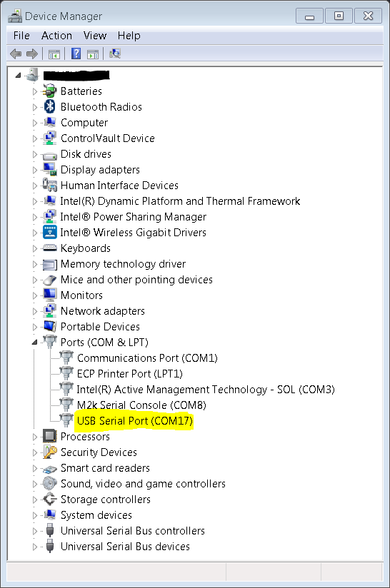The height and width of the screenshot is (588, 390).
Task: Click the Monitors category icon
Action: [x=49, y=295]
